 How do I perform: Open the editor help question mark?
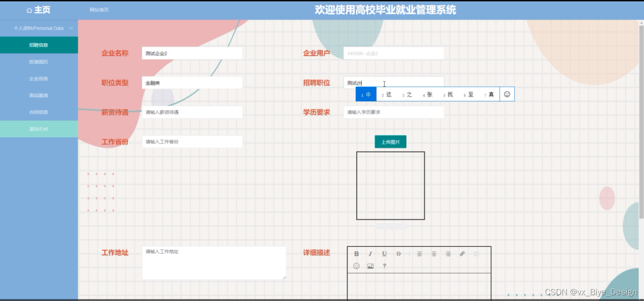tap(384, 266)
